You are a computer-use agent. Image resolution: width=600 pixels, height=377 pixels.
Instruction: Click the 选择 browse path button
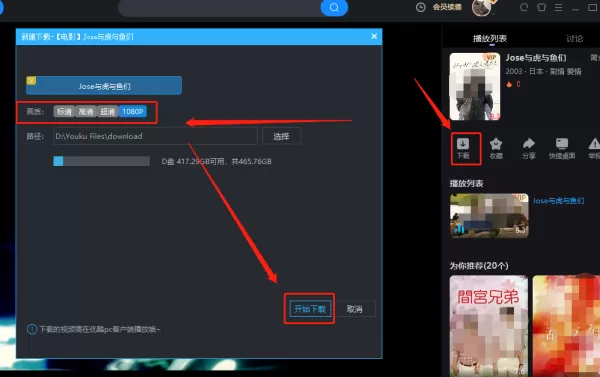click(281, 136)
